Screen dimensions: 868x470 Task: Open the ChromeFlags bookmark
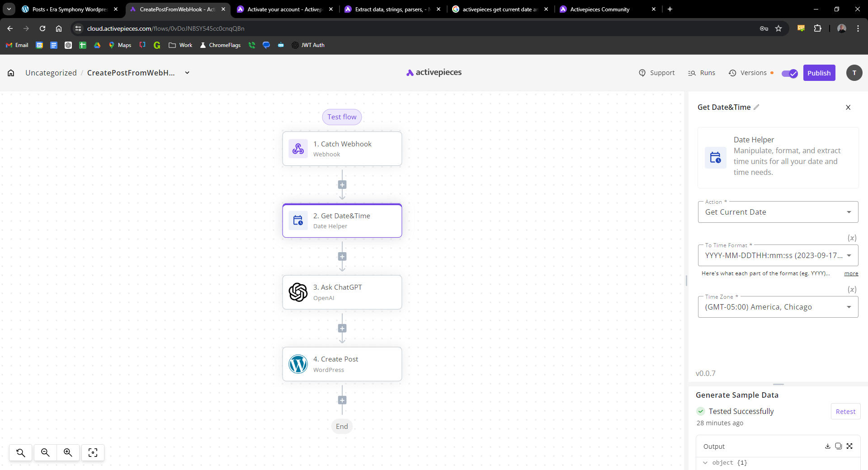pyautogui.click(x=220, y=45)
